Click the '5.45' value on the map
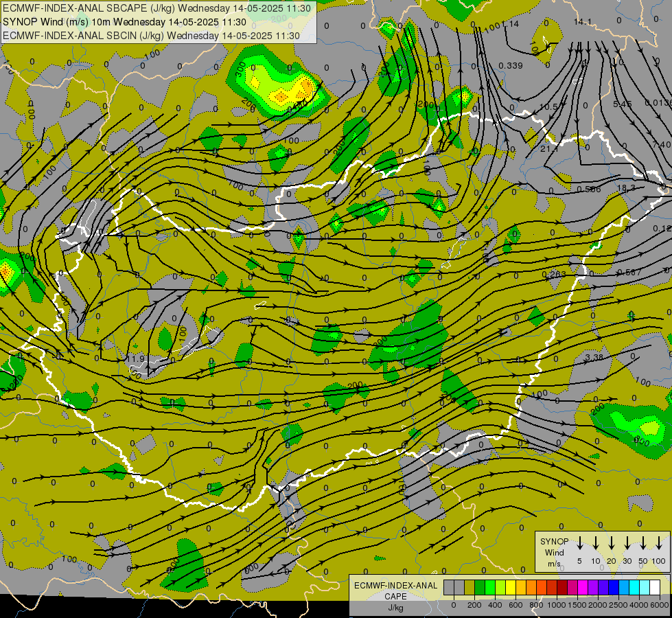The width and height of the screenshot is (672, 618). click(x=623, y=104)
